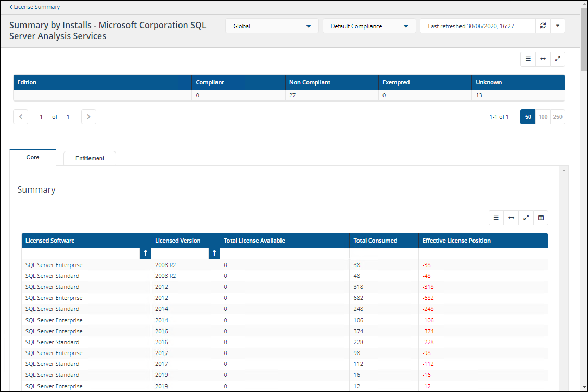Select 100 rows per page
The image size is (588, 392).
point(543,117)
